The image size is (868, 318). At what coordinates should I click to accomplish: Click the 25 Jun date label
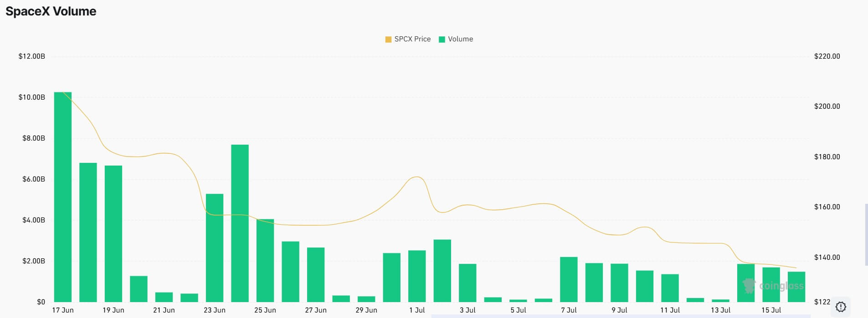[x=265, y=310]
